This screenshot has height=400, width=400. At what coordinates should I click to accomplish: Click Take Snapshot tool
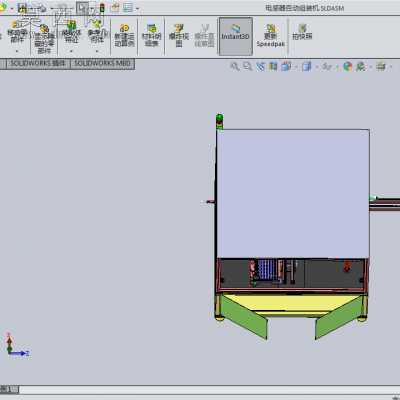point(302,32)
